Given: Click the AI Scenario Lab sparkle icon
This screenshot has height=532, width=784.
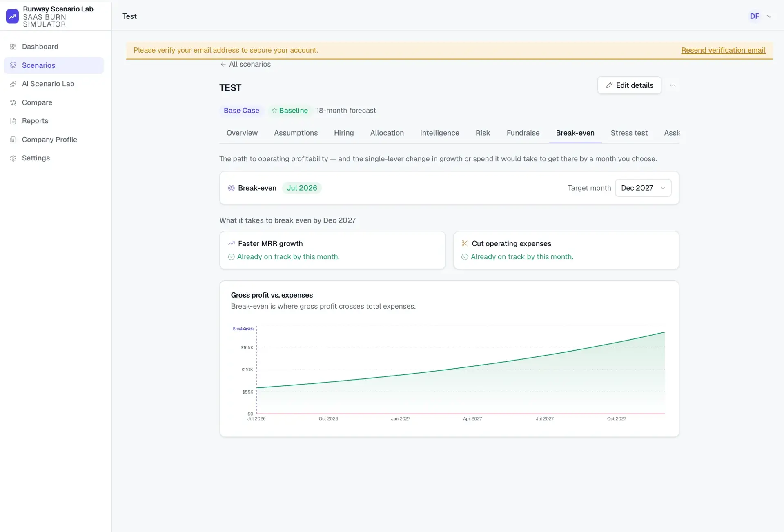Looking at the screenshot, I should [13, 84].
